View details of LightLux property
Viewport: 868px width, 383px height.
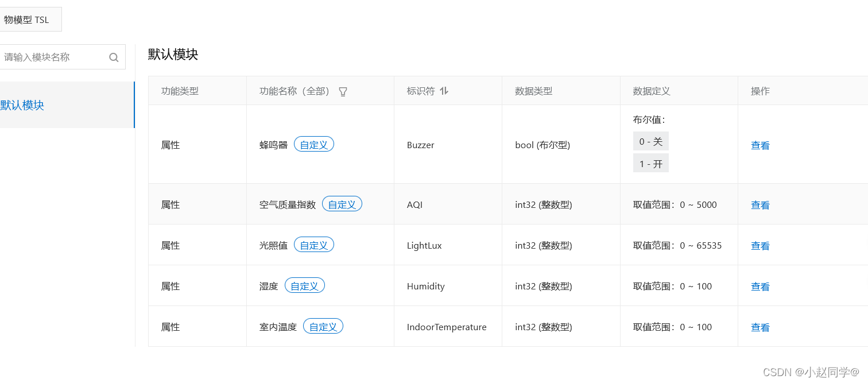pyautogui.click(x=759, y=245)
